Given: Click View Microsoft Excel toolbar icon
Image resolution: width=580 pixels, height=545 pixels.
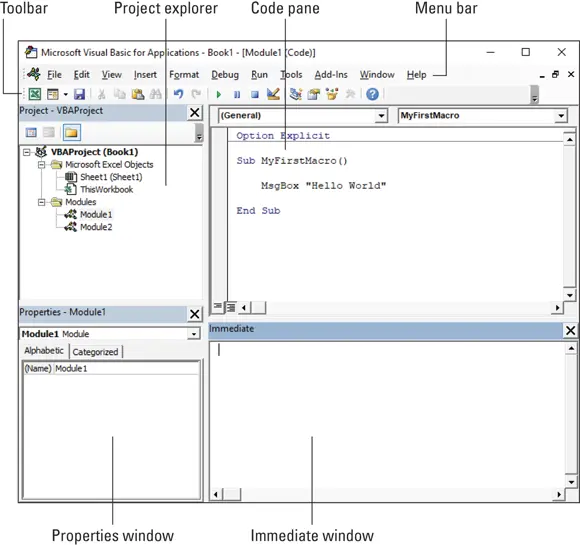Looking at the screenshot, I should click(35, 94).
